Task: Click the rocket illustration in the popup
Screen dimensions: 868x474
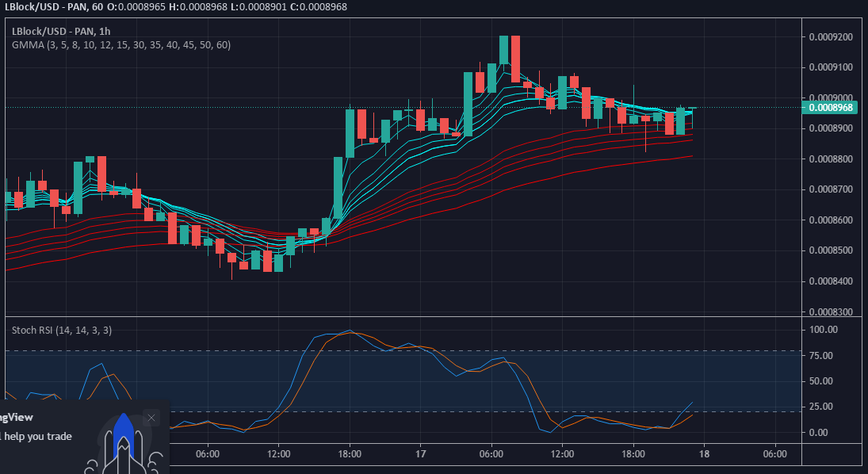Action: [x=124, y=445]
